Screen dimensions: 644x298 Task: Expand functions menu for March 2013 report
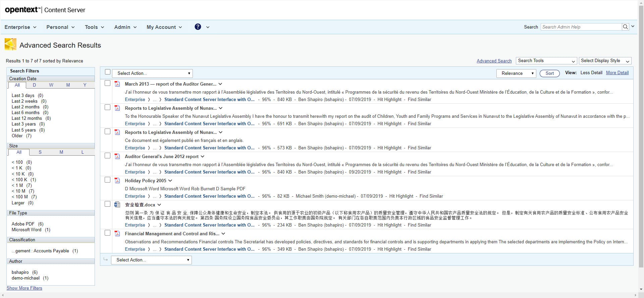(220, 84)
